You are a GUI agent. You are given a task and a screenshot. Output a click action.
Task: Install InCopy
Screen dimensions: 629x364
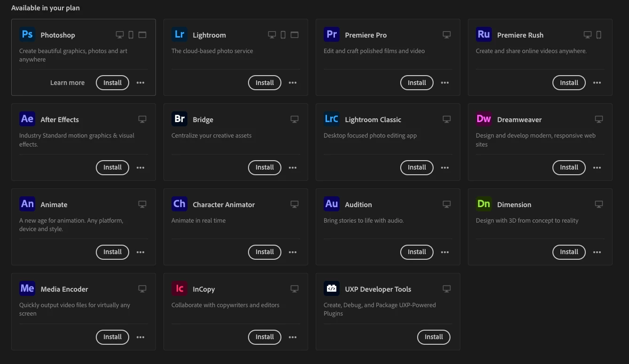pos(264,337)
